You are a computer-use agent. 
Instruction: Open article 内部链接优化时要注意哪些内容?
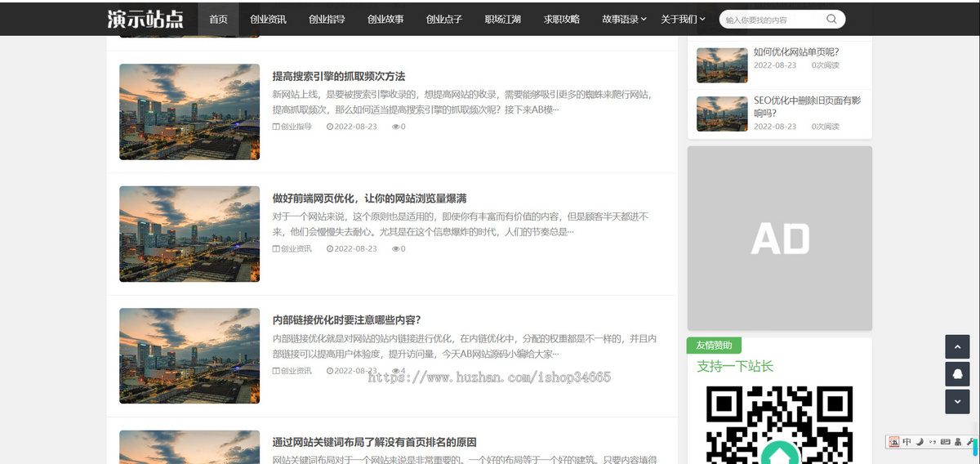(x=346, y=320)
